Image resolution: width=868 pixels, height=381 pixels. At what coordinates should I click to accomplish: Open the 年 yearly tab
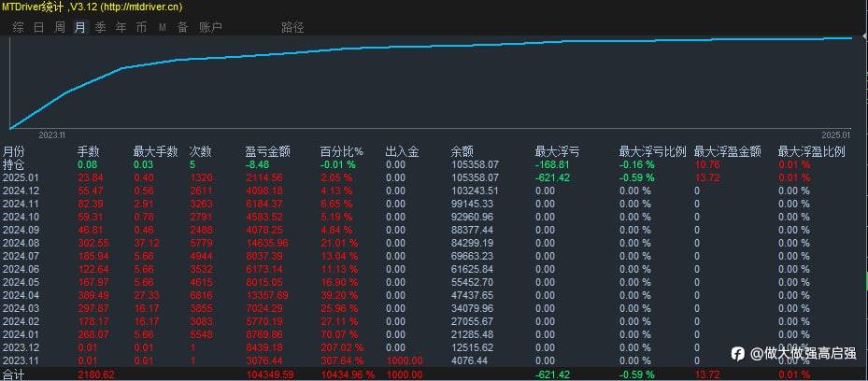coord(121,27)
